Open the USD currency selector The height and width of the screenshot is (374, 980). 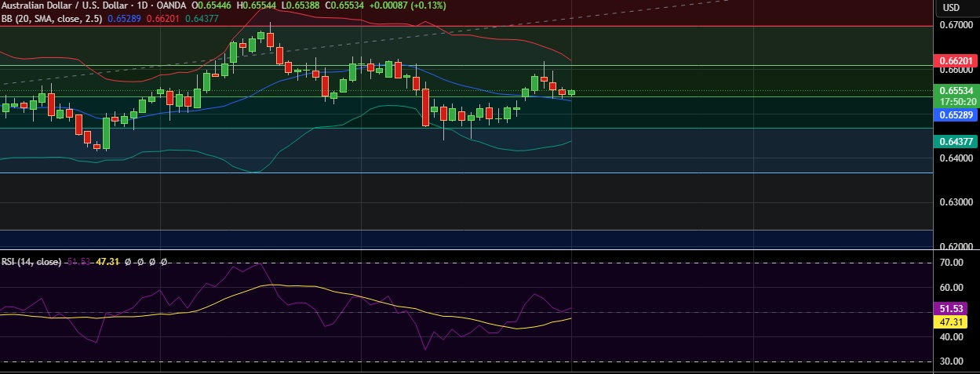[951, 8]
